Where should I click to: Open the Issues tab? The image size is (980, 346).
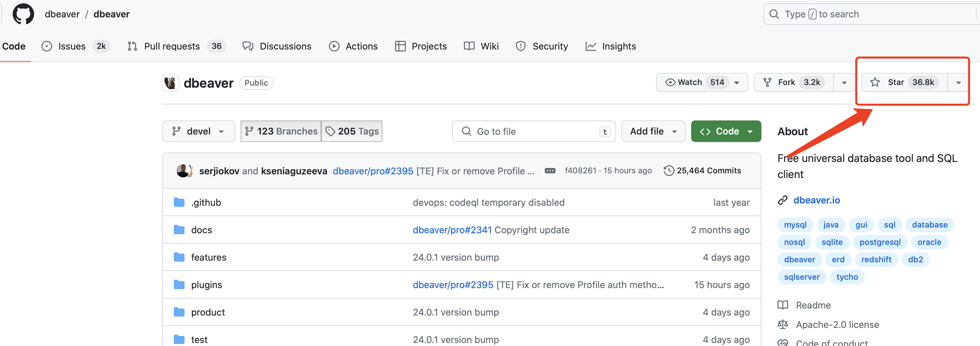point(76,46)
